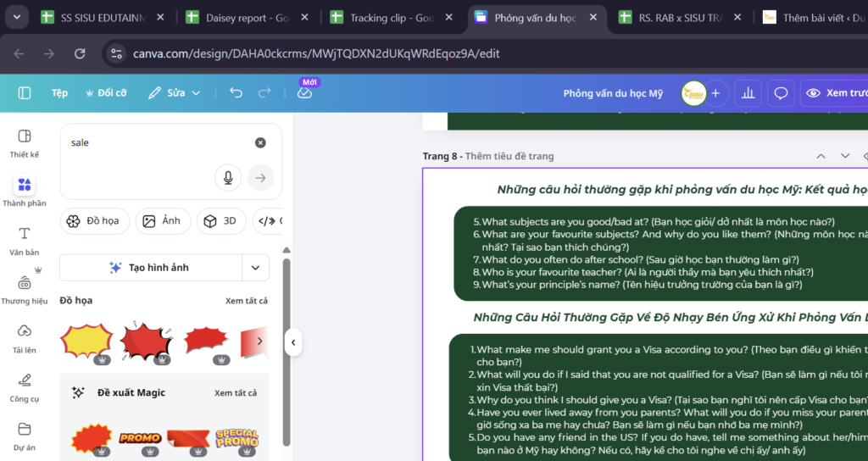Screen dimensions: 868x461
Task: Open dropdown next to Tạo hình ảnh
Action: click(x=255, y=268)
